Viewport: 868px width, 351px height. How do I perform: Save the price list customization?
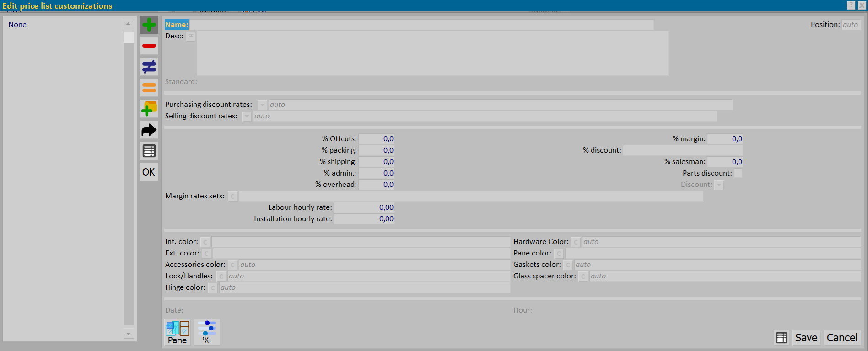(x=806, y=338)
